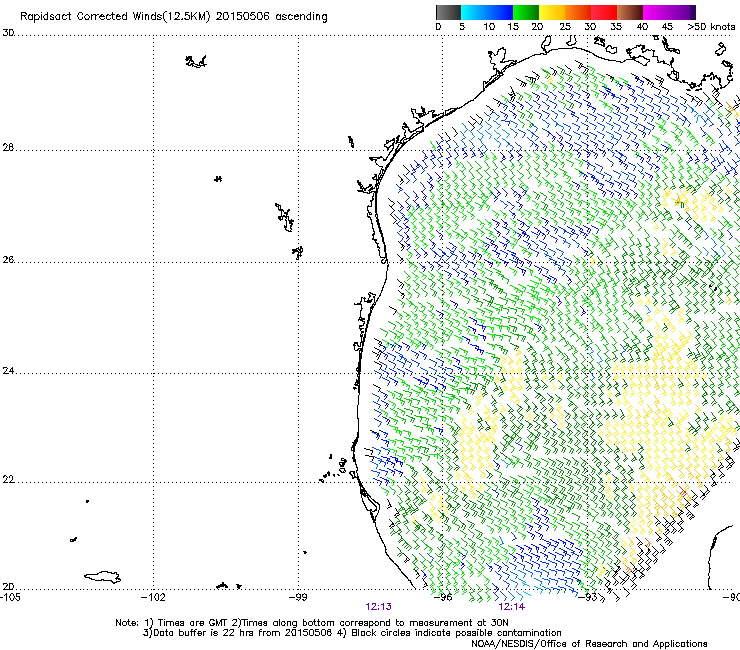The height and width of the screenshot is (650, 740).
Task: Click the date text '20150506 ascending'
Action: tap(271, 17)
